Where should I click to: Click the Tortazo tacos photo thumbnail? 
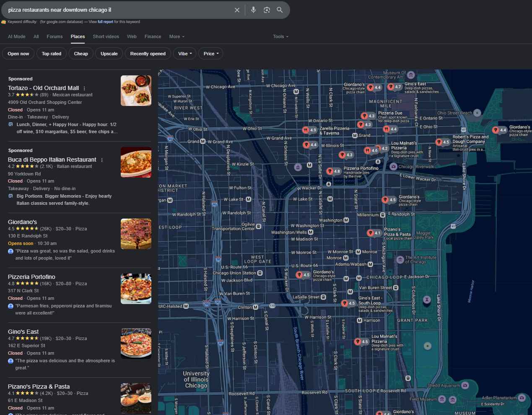pos(136,90)
